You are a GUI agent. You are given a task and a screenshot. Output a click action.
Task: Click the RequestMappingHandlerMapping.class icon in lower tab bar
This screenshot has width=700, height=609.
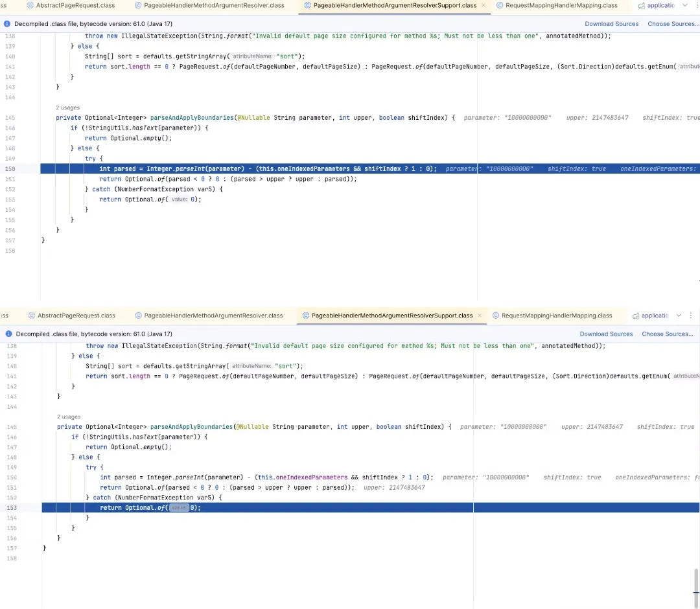coord(496,316)
